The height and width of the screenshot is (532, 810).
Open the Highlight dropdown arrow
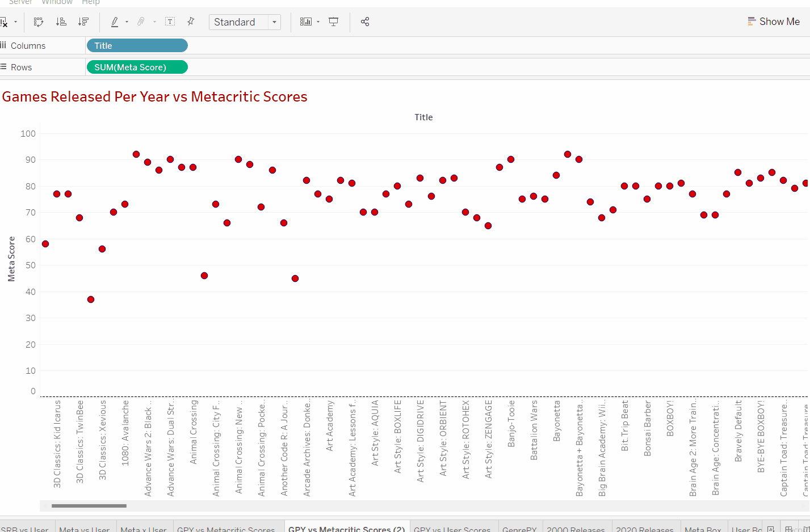pyautogui.click(x=127, y=22)
